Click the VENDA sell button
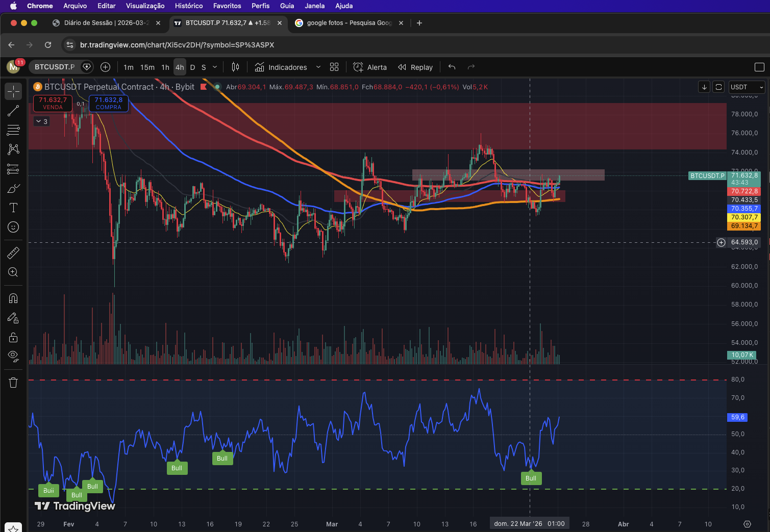The height and width of the screenshot is (532, 770). point(53,104)
